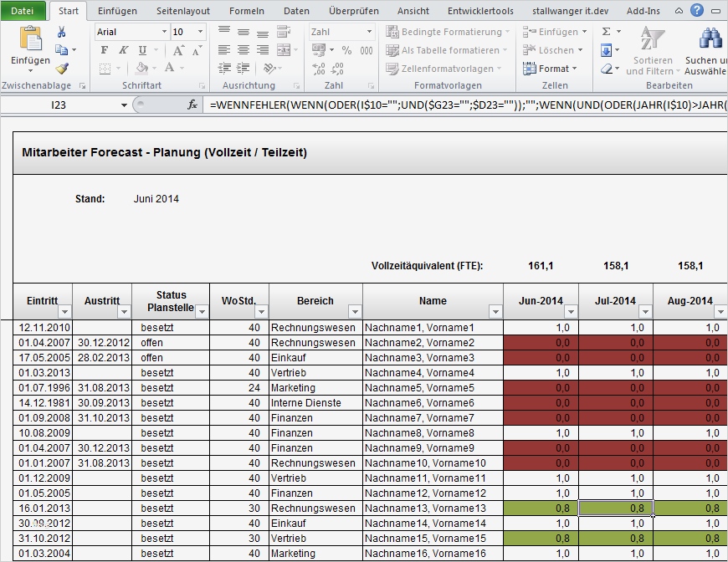Toggle underline formatting (U)
728x562 pixels.
coord(142,50)
